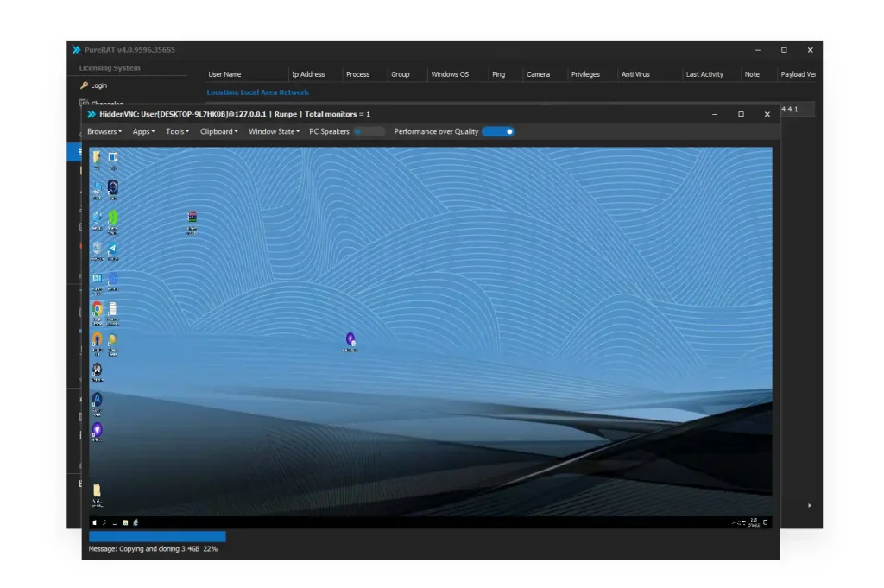The image size is (884, 588).
Task: Click the purple icon in the desktop center
Action: tap(350, 340)
